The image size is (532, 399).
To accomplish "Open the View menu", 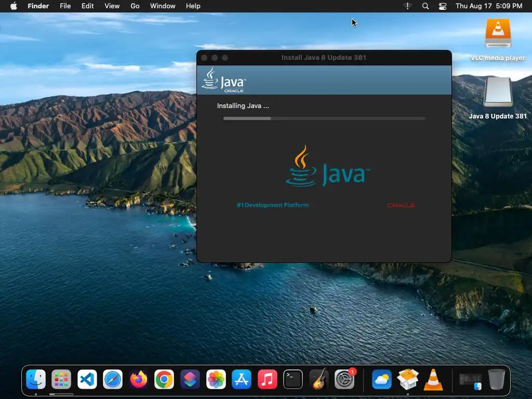I will click(112, 6).
